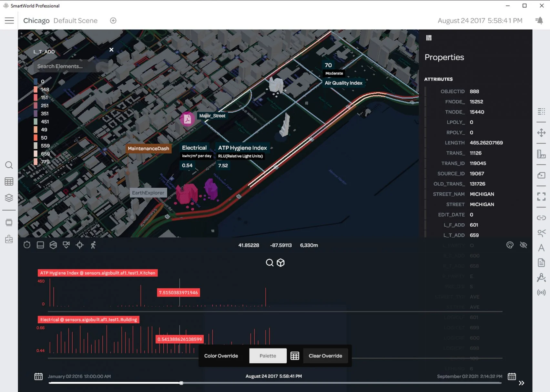Toggle the 3D cube view icon

[x=281, y=263]
